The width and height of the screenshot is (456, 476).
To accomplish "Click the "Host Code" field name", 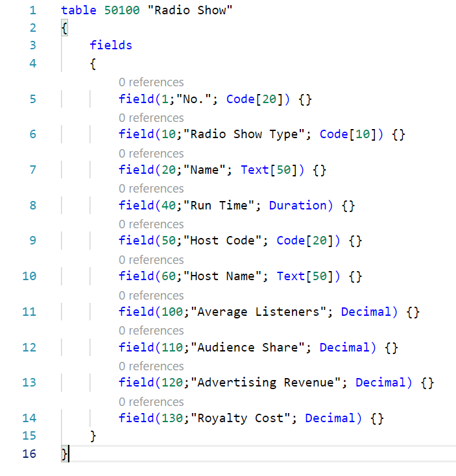I will (x=222, y=241).
